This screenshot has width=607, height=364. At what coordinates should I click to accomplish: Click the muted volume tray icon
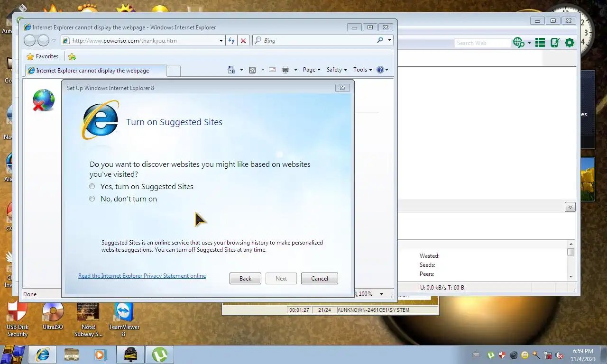[x=559, y=355]
